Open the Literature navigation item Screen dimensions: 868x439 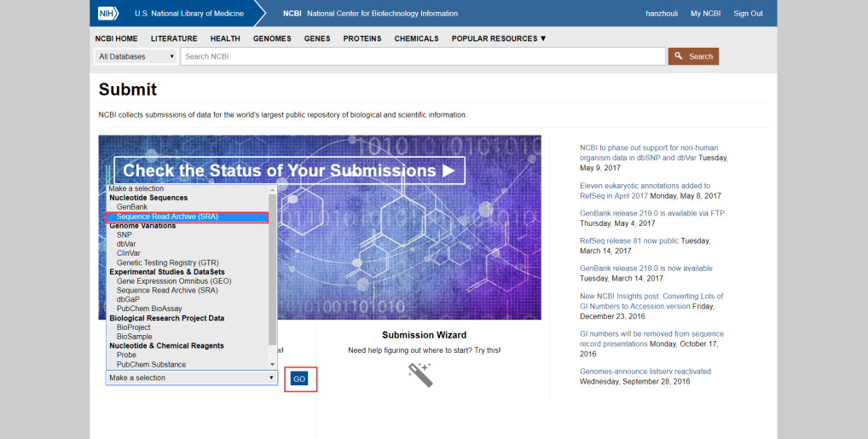click(x=174, y=38)
